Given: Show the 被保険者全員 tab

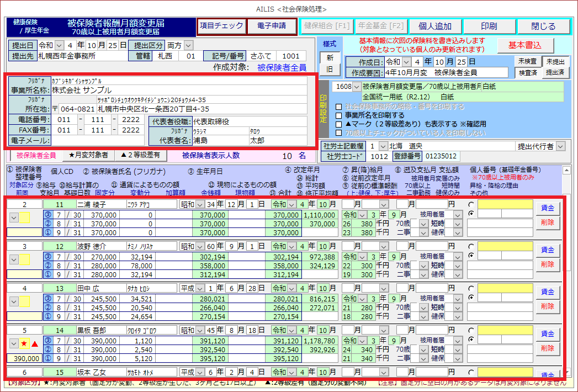Looking at the screenshot, I should click(x=36, y=155).
